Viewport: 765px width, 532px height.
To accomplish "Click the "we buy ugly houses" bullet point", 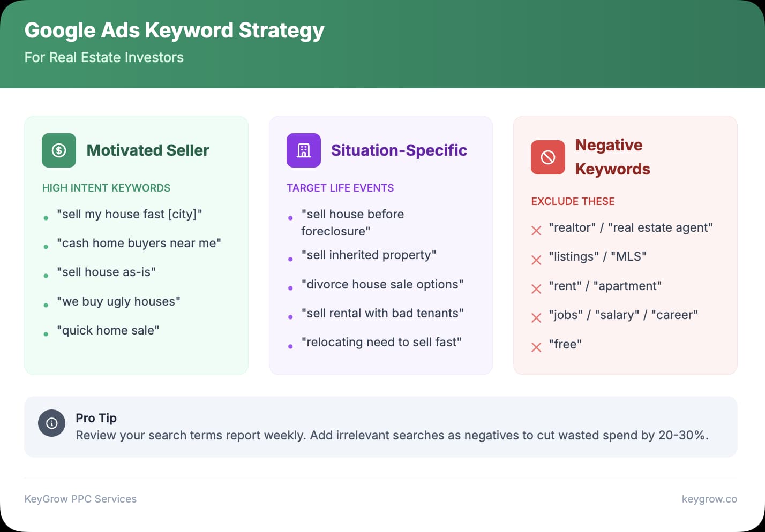I will (118, 301).
